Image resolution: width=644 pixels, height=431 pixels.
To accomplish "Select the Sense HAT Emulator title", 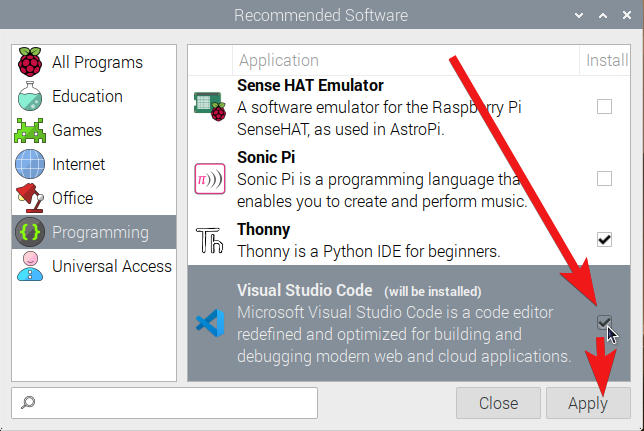I will pyautogui.click(x=310, y=85).
